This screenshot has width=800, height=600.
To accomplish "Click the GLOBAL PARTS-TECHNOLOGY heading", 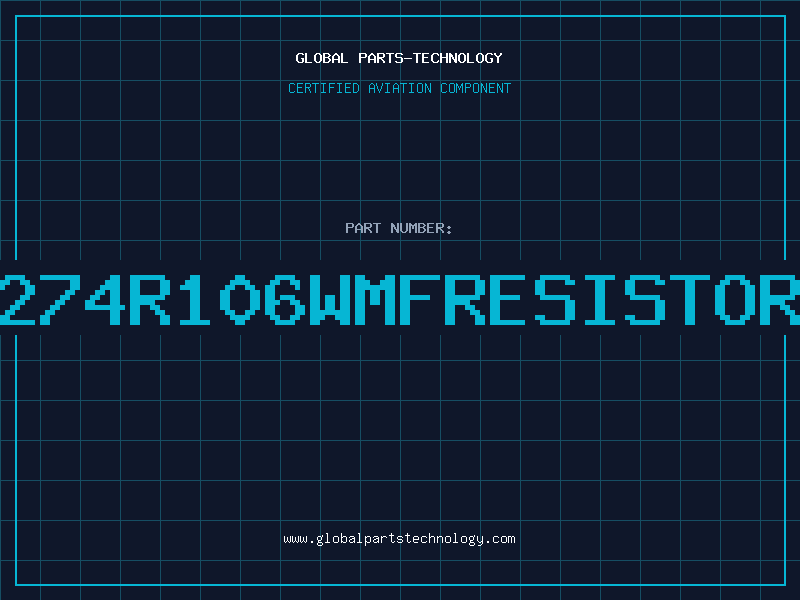I will tap(399, 58).
